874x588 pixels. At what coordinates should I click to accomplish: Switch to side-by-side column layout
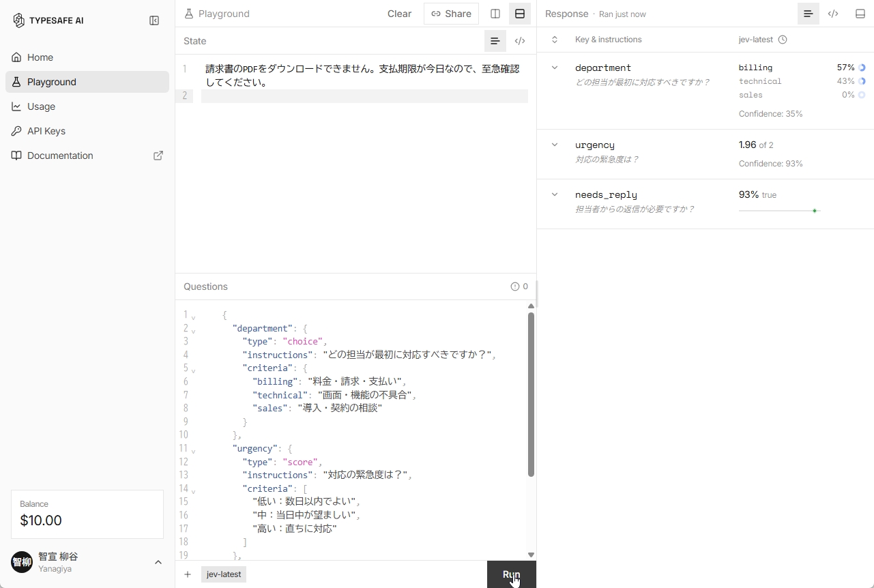point(495,14)
